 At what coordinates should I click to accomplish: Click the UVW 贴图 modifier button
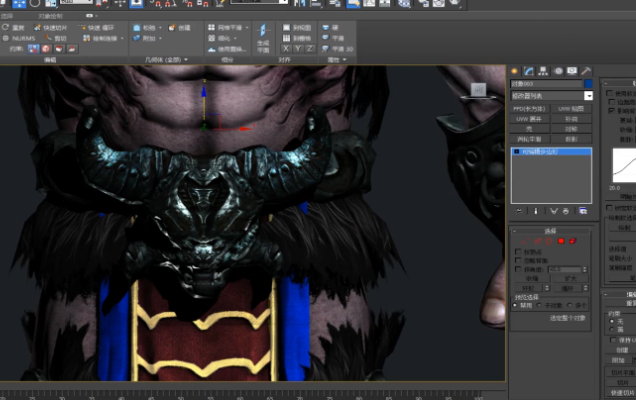[570, 107]
